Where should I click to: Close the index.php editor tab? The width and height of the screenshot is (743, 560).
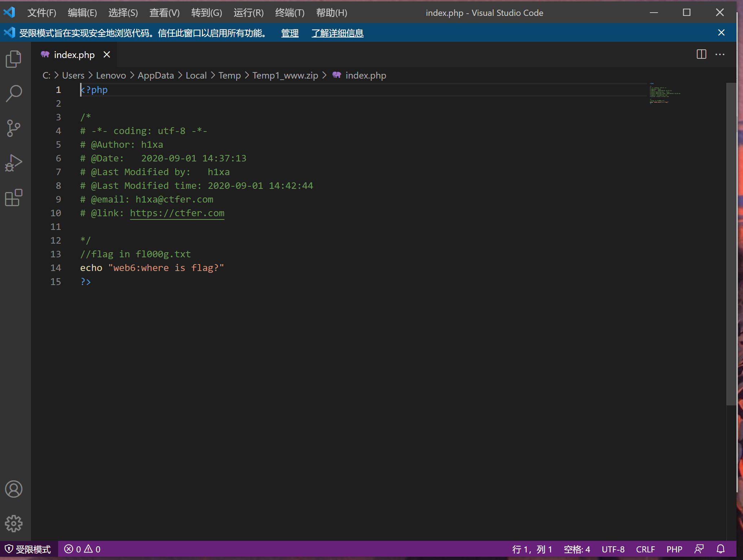click(x=107, y=54)
